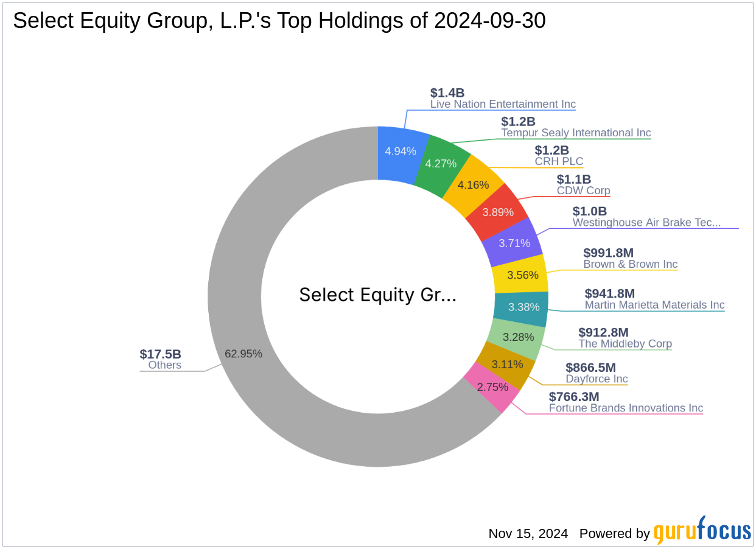756x549 pixels.
Task: Open the Dayforce Inc label
Action: 597,378
